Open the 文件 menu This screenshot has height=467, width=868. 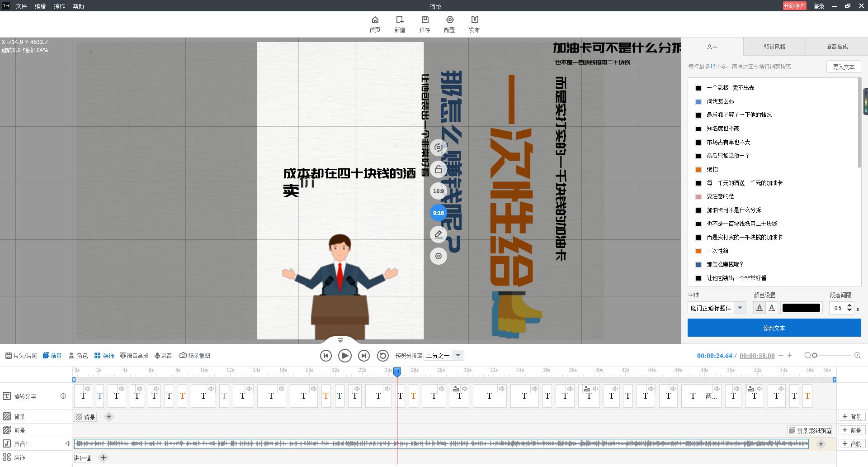[21, 6]
